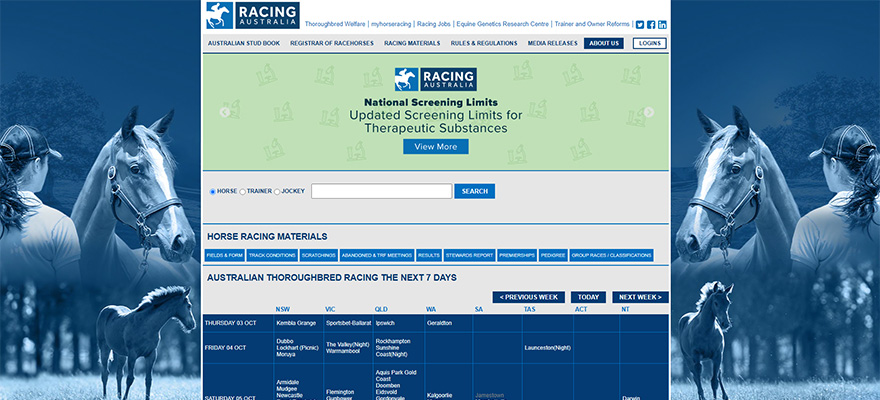Open the Twitter social icon
880x400 pixels.
(x=640, y=25)
